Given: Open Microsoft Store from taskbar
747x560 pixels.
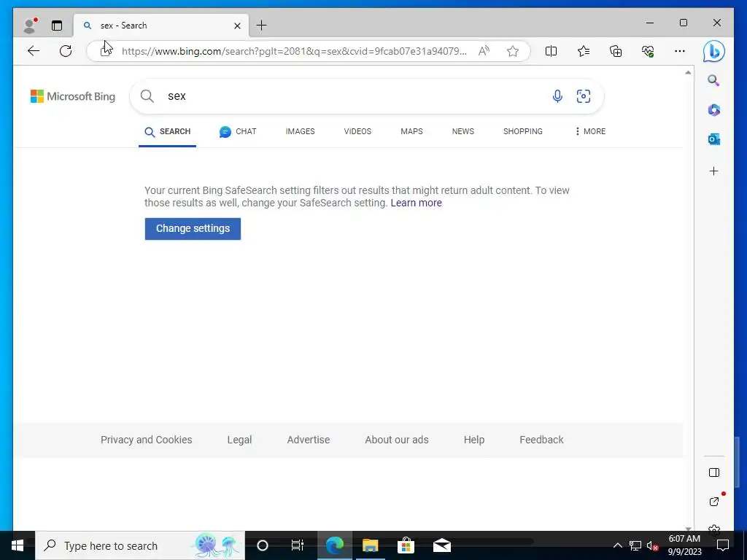Looking at the screenshot, I should click(x=406, y=545).
